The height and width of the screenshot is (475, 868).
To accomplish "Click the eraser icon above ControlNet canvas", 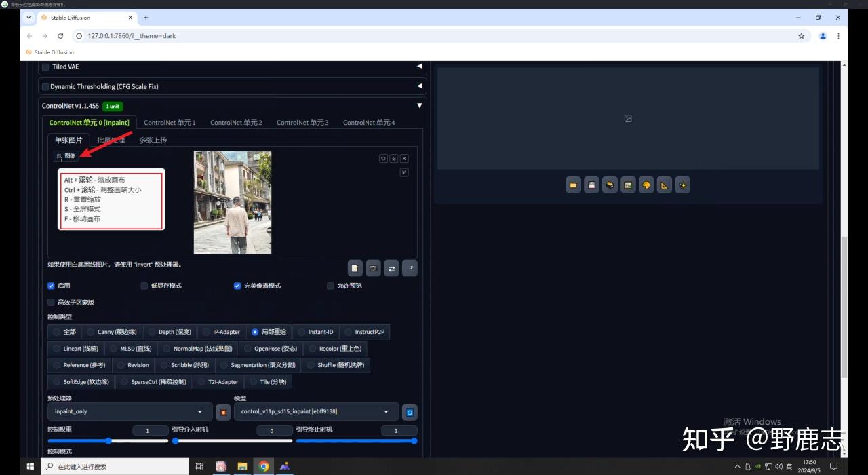I will click(x=393, y=158).
